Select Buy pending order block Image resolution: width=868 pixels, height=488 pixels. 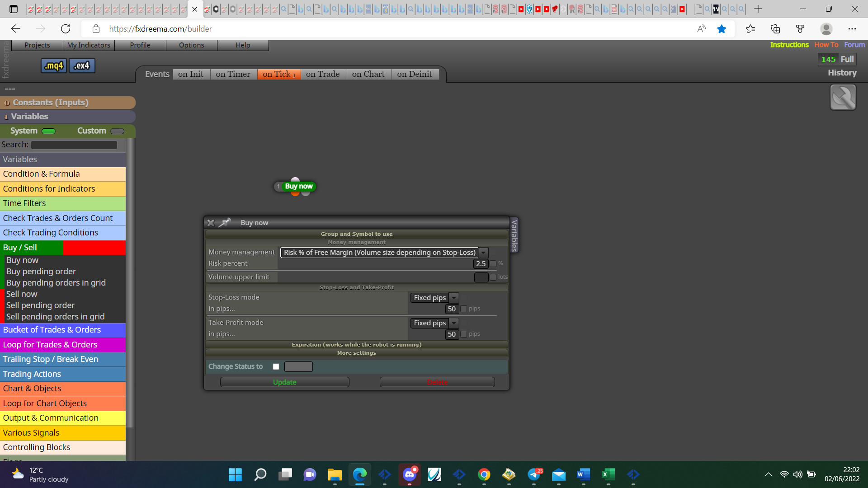coord(41,272)
